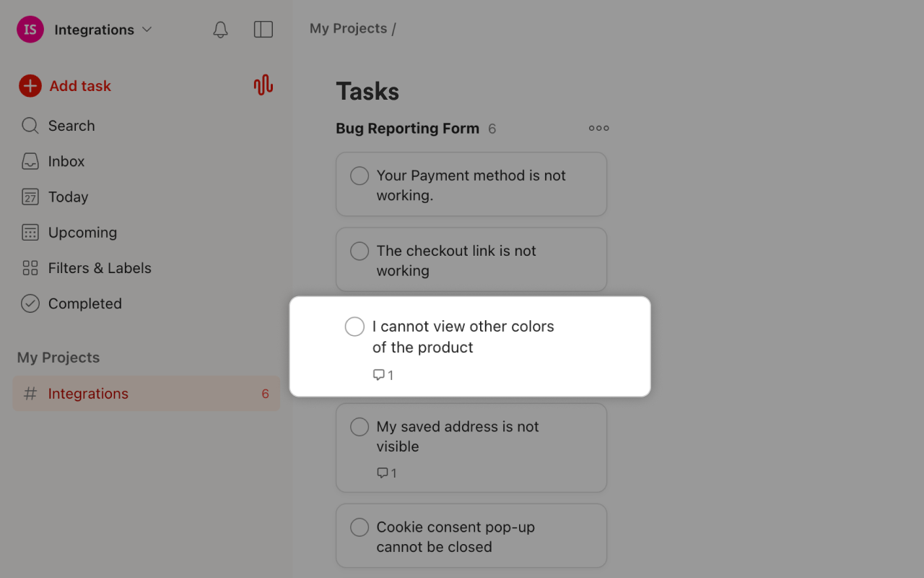
Task: Select the Search magnifier icon
Action: click(x=30, y=125)
